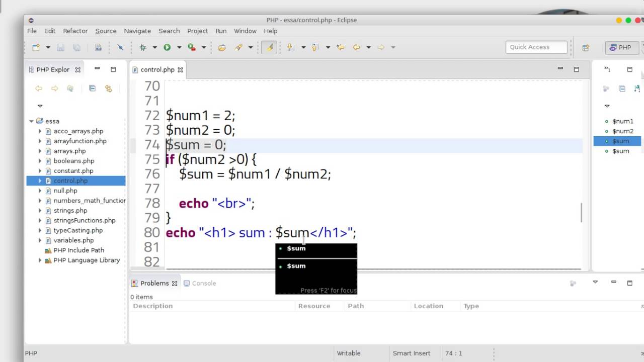644x362 pixels.
Task: Select $sum from the autocomplete popup
Action: point(296,248)
